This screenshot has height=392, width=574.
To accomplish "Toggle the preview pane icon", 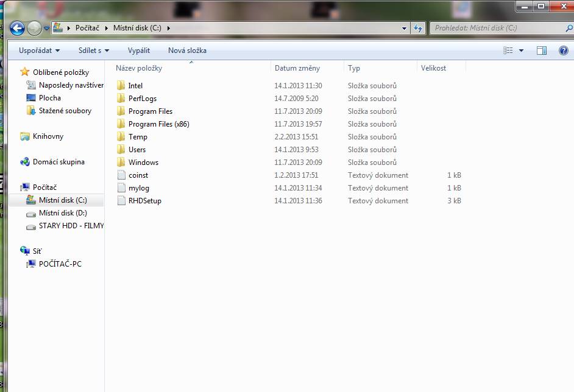I will (x=542, y=51).
